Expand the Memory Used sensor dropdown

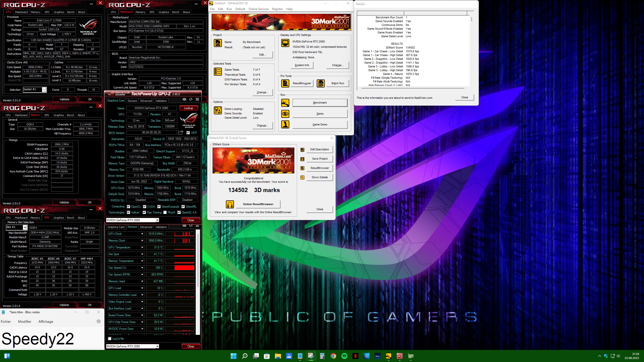142,281
